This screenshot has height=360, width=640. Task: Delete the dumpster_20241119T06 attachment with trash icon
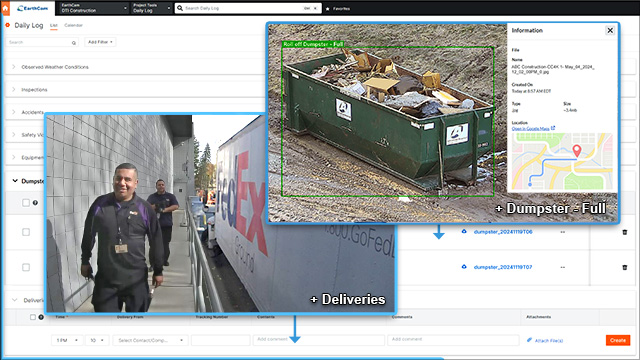(624, 232)
